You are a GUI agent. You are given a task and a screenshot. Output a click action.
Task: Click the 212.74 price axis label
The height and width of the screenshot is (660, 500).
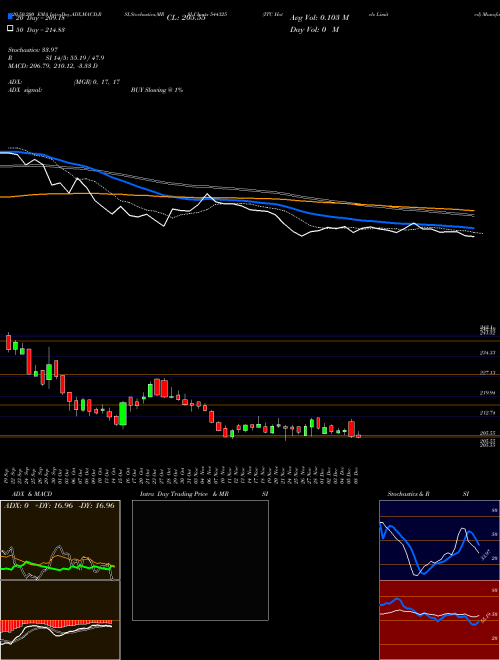[488, 413]
